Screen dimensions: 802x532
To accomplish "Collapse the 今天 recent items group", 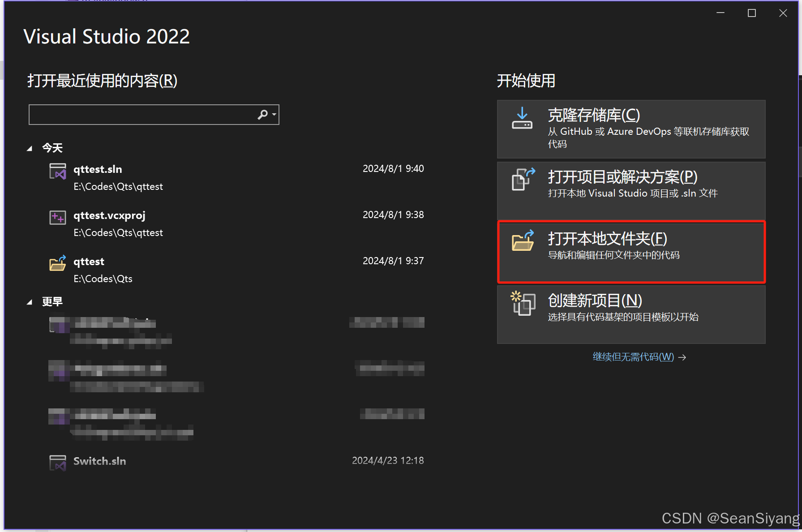I will pyautogui.click(x=30, y=148).
